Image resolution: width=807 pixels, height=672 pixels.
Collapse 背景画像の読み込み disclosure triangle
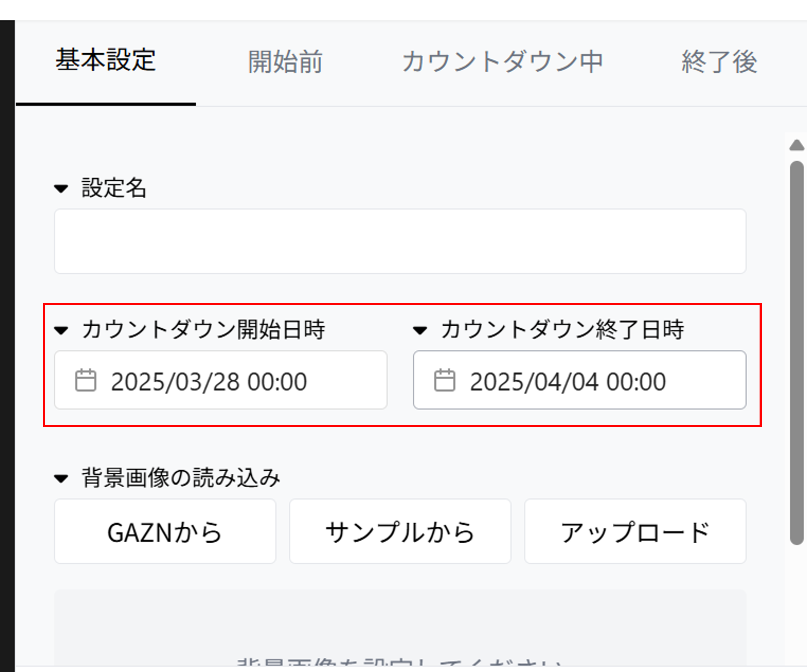(61, 478)
